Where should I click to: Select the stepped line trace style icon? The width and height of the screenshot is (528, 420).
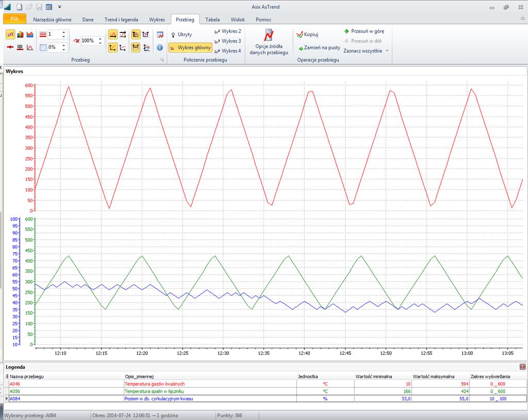point(20,47)
